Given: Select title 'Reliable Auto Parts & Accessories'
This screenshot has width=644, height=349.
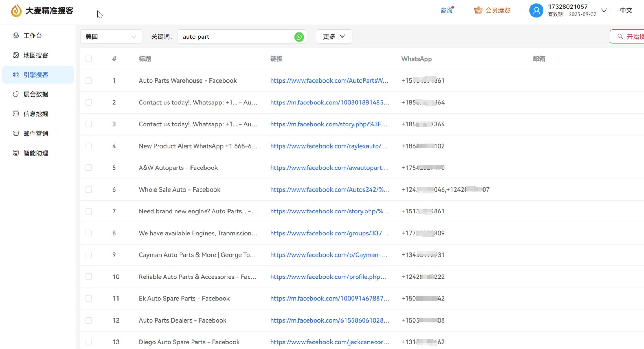Looking at the screenshot, I should [x=198, y=277].
